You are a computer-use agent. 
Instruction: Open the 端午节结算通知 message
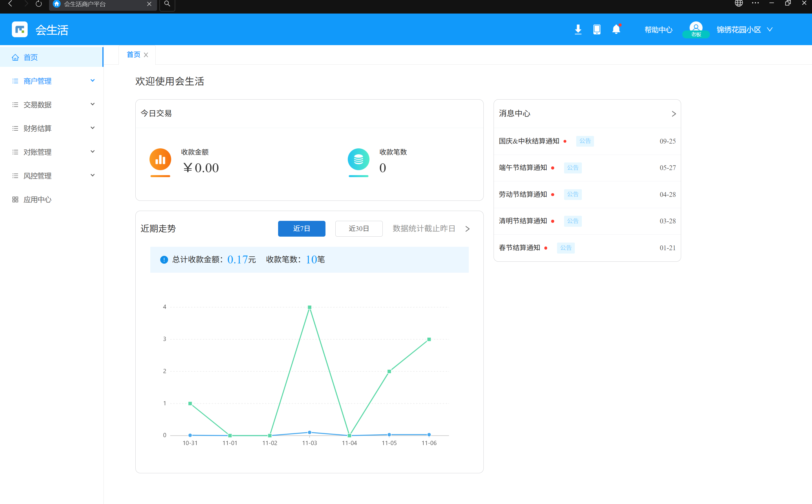[587, 168]
